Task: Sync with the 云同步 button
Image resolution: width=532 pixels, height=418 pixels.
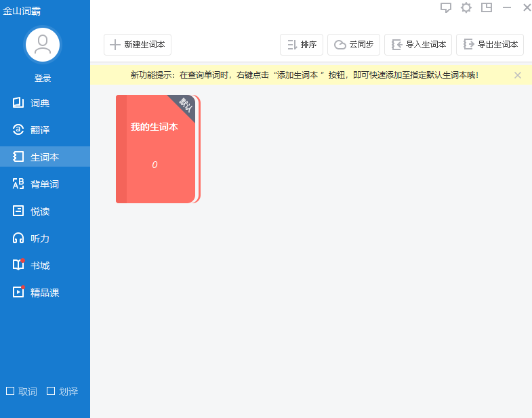Action: tap(354, 45)
